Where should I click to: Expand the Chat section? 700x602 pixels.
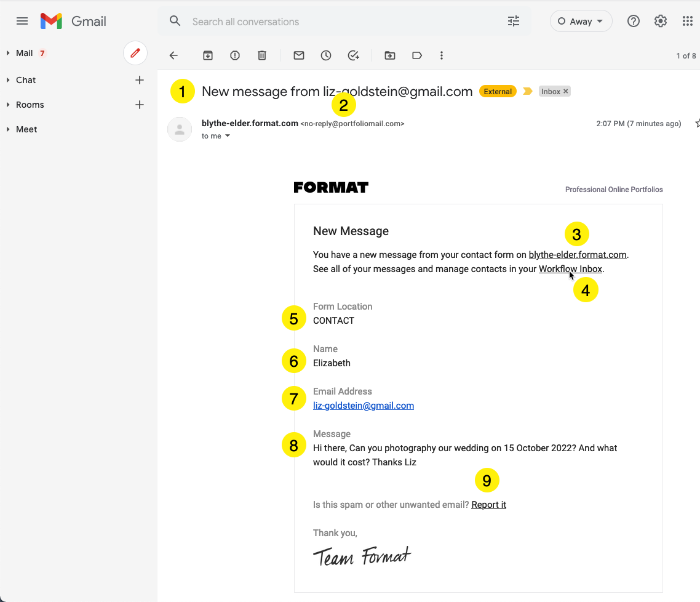tap(8, 80)
